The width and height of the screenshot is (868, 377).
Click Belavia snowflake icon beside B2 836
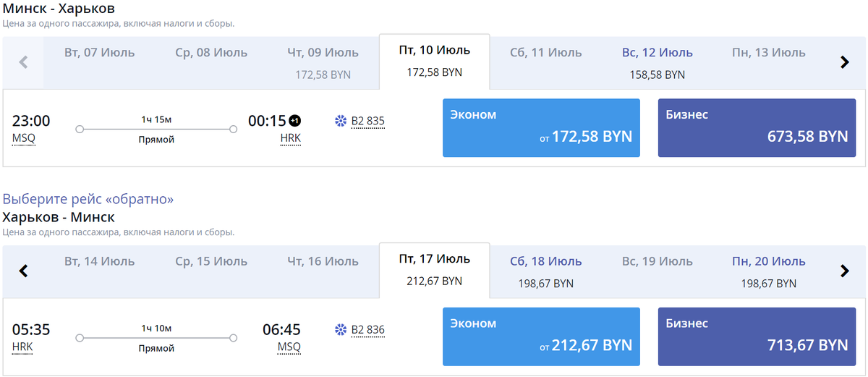tap(341, 330)
